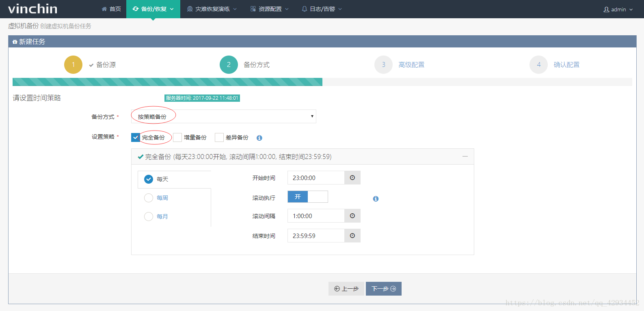Collapse the 完全备份 policy panel
The height and width of the screenshot is (311, 644).
465,157
